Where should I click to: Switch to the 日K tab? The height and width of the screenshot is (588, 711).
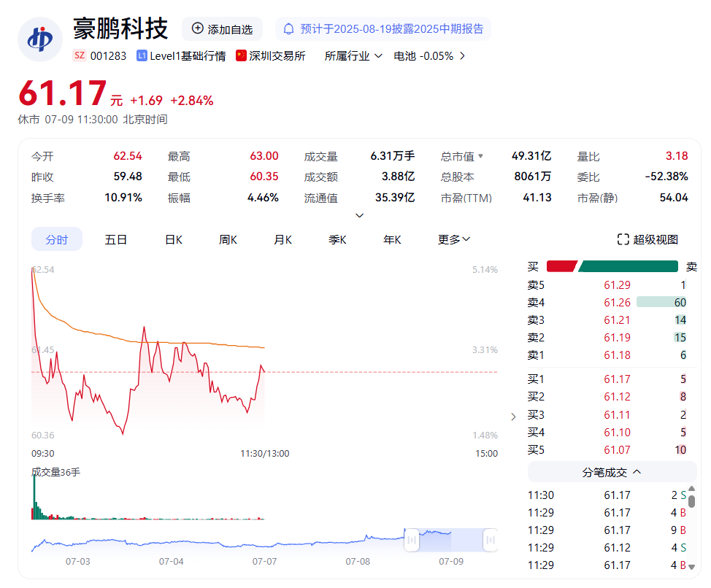coord(173,239)
